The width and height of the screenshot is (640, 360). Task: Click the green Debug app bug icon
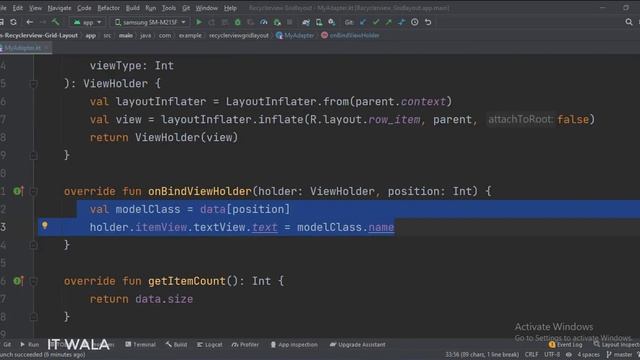pos(238,22)
